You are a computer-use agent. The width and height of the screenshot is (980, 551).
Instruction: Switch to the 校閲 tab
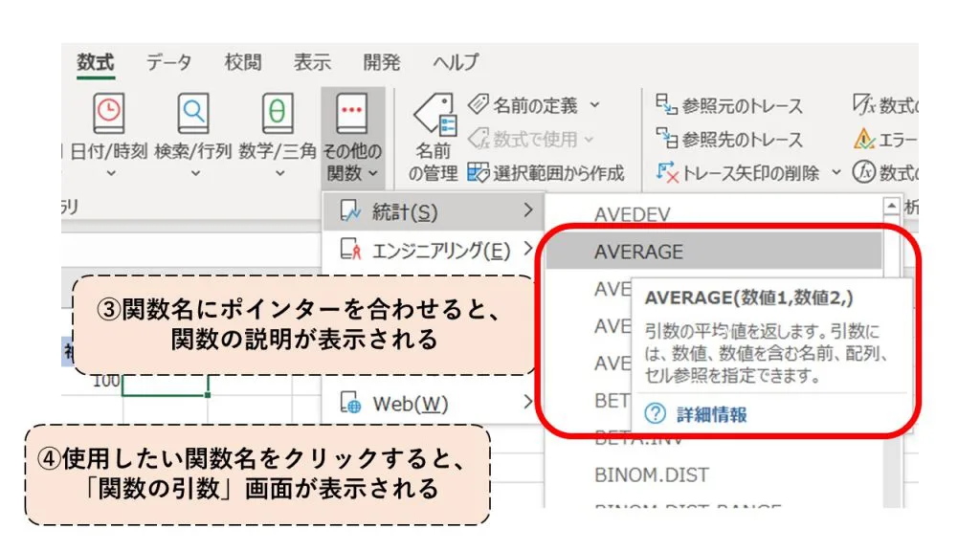coord(243,62)
